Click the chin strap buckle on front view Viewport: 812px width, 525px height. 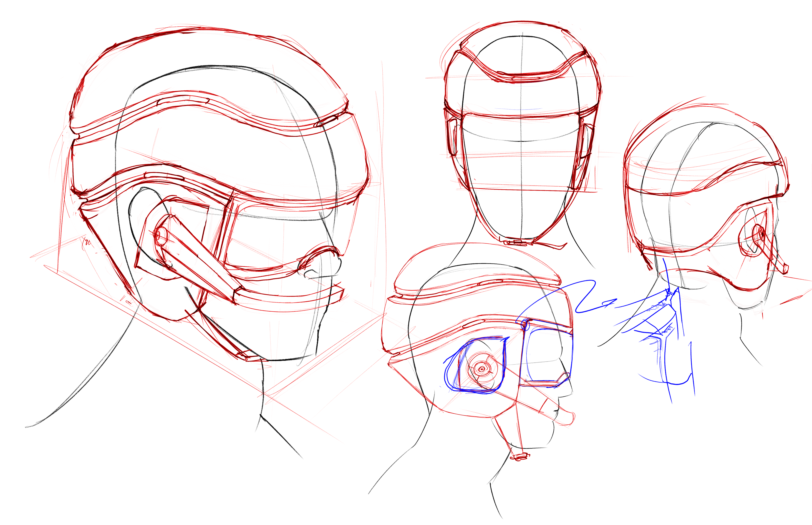tap(518, 242)
